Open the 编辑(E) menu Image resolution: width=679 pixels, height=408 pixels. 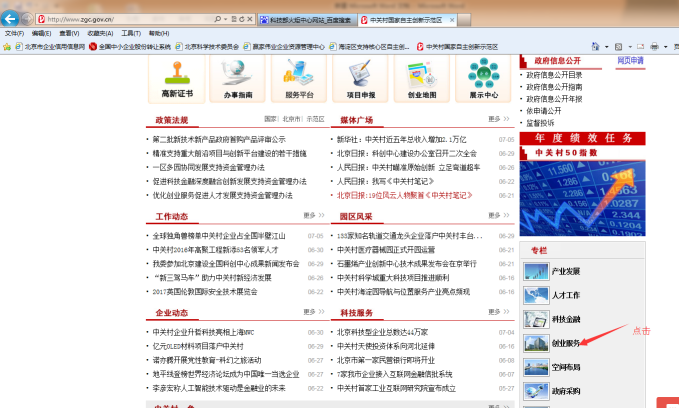41,33
